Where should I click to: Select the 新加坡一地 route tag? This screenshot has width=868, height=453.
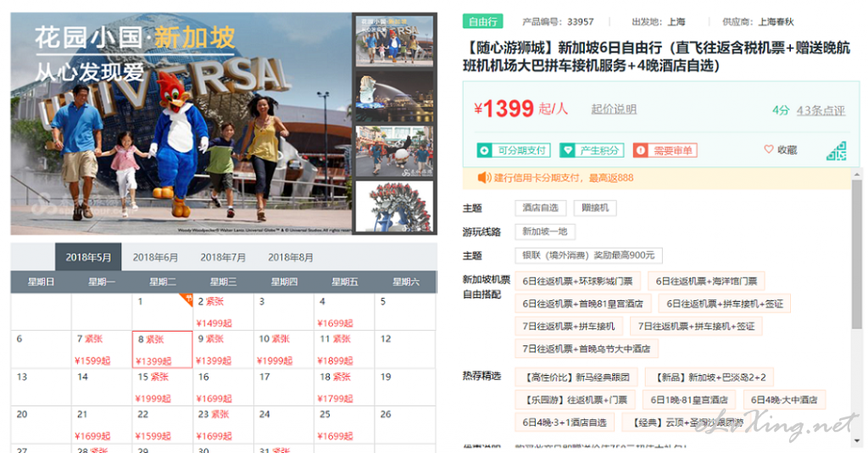pos(545,232)
